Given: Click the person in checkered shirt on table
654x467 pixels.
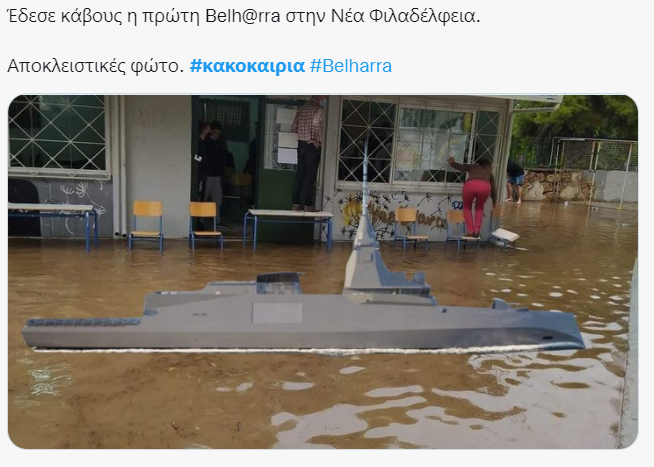Looking at the screenshot, I should [309, 153].
